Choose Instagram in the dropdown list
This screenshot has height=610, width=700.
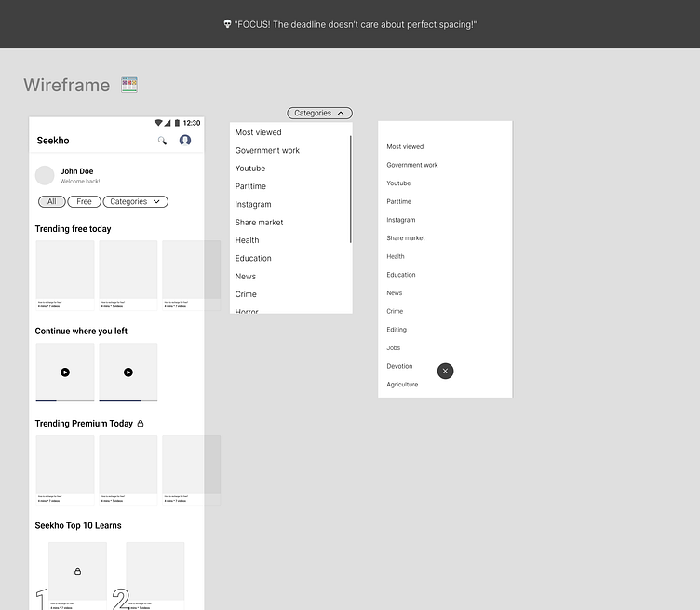[253, 205]
